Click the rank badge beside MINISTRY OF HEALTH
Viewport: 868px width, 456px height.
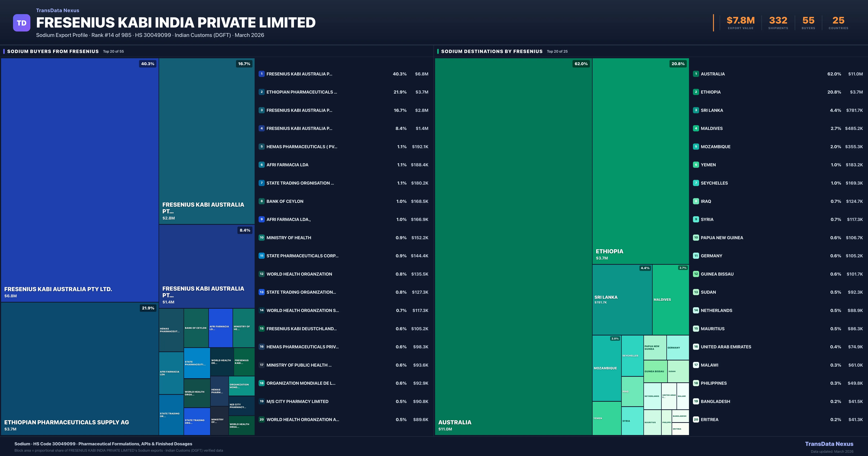[261, 237]
